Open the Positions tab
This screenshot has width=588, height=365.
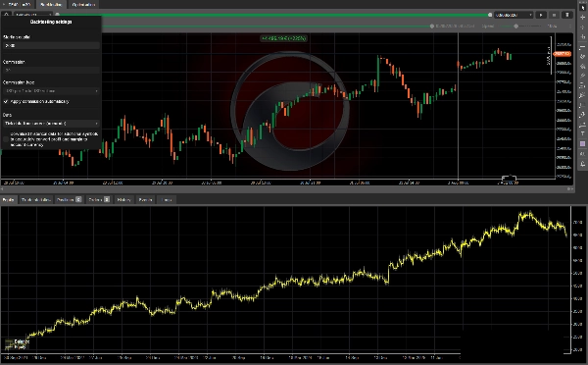coord(69,200)
